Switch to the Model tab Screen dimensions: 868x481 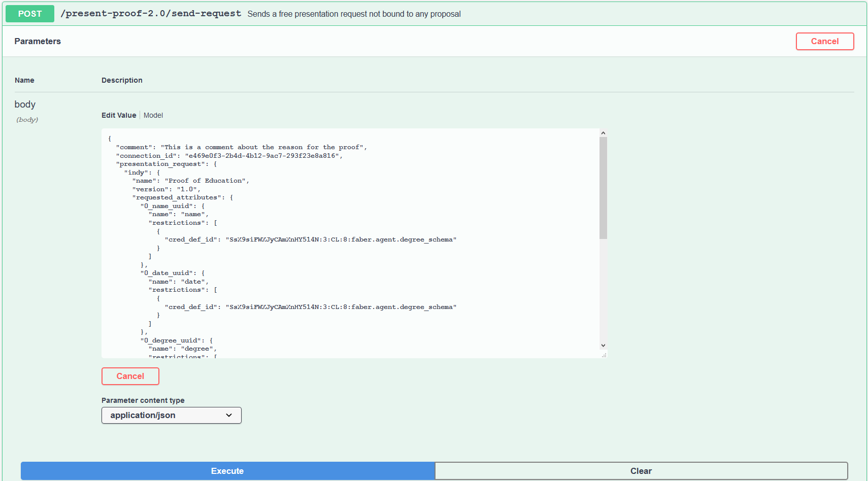[153, 115]
